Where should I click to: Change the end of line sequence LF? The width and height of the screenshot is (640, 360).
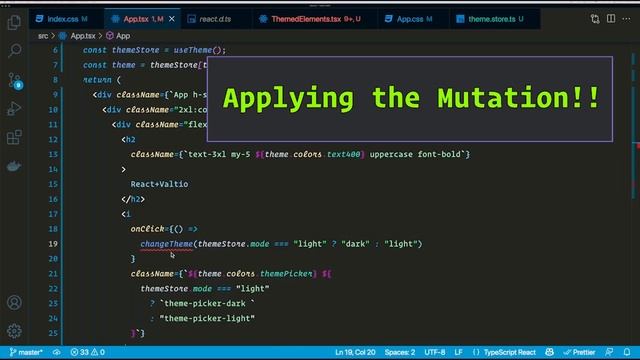(458, 352)
